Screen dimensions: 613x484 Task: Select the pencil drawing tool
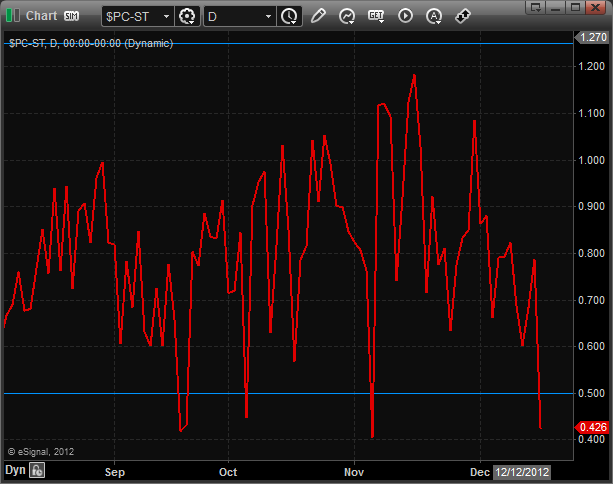coord(318,16)
